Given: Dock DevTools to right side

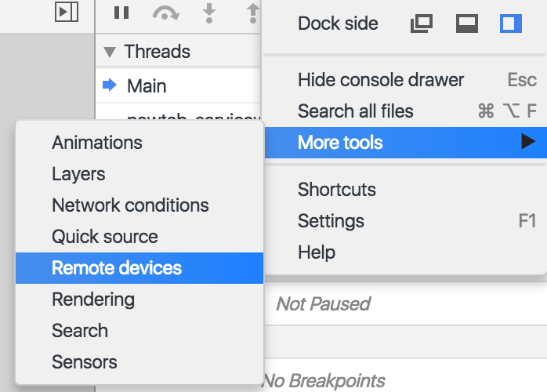Looking at the screenshot, I should 511,24.
